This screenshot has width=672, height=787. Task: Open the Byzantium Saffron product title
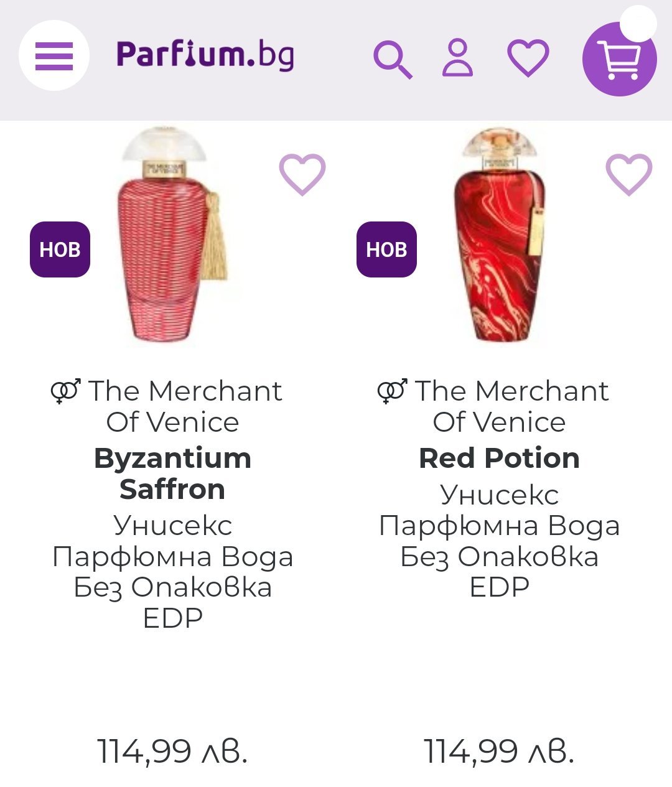tap(172, 473)
